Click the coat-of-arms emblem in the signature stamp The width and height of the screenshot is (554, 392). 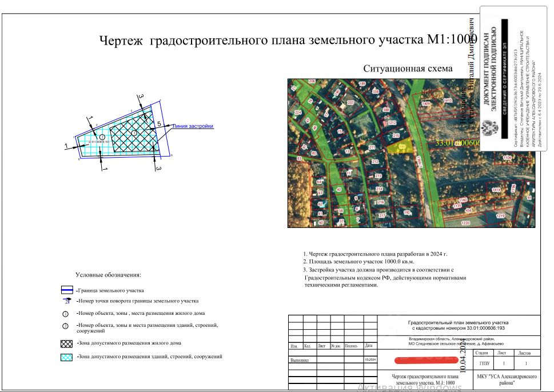coord(489,129)
